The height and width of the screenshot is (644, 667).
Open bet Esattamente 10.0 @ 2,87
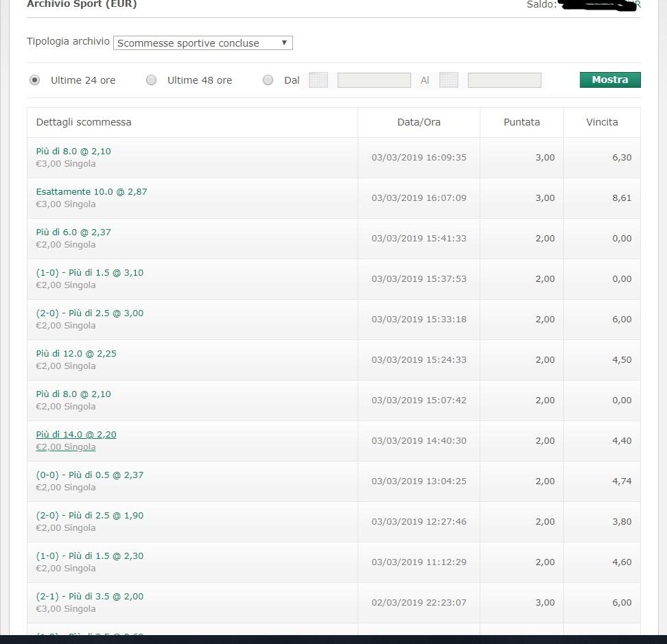(x=91, y=192)
